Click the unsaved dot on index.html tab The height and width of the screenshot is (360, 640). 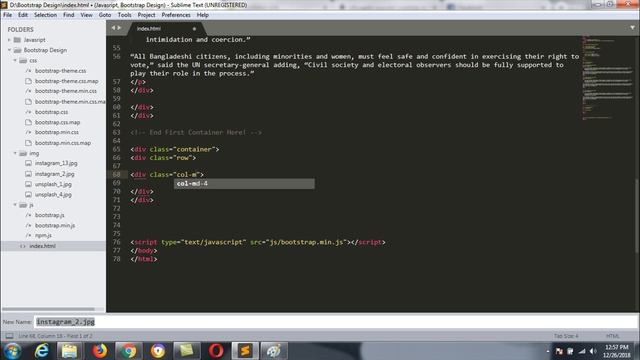(194, 29)
